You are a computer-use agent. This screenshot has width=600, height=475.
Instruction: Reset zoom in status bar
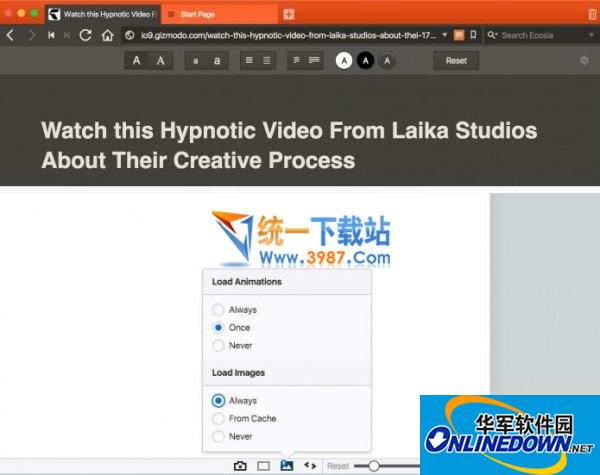coord(338,466)
